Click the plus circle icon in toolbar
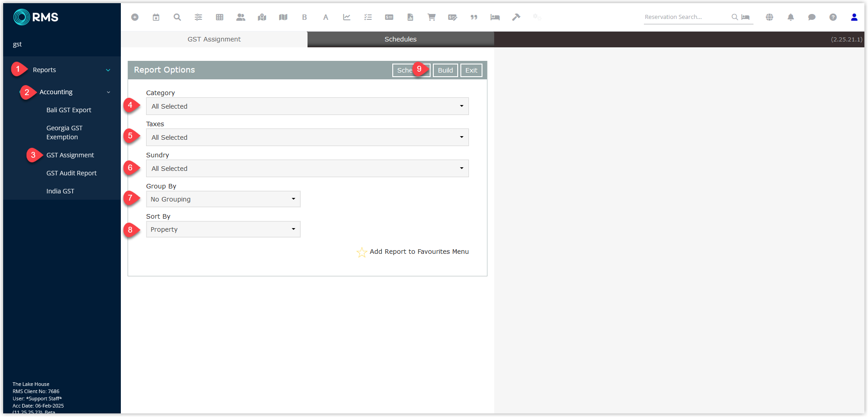 pyautogui.click(x=135, y=17)
